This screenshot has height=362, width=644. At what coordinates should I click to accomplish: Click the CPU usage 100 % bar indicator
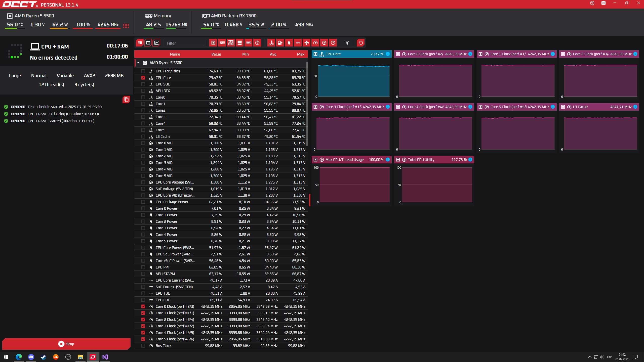[x=83, y=29]
